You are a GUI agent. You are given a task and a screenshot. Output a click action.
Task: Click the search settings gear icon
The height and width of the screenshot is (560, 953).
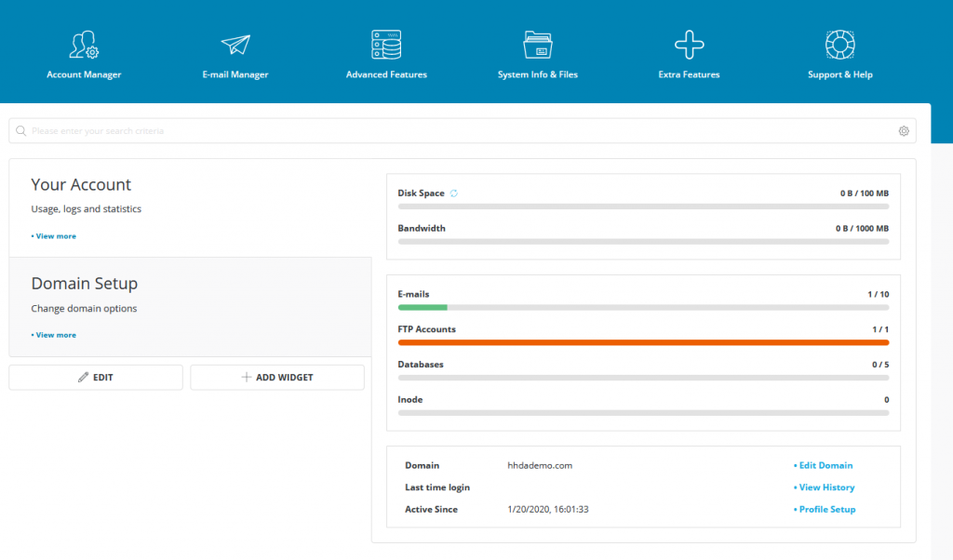coord(904,131)
